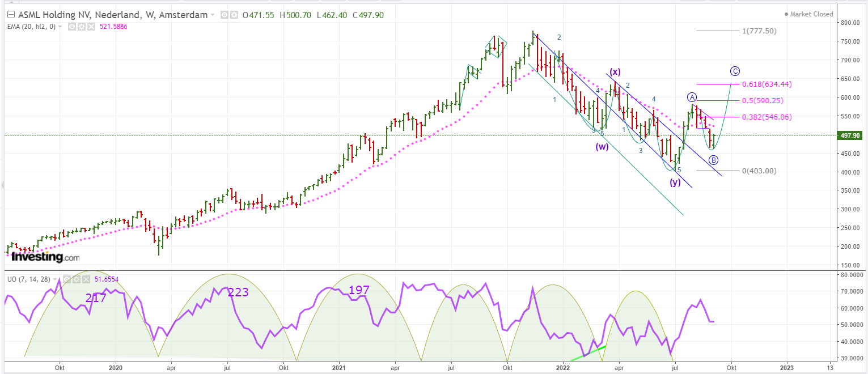Click the cycle number 223 in oscillator pane

tap(239, 292)
